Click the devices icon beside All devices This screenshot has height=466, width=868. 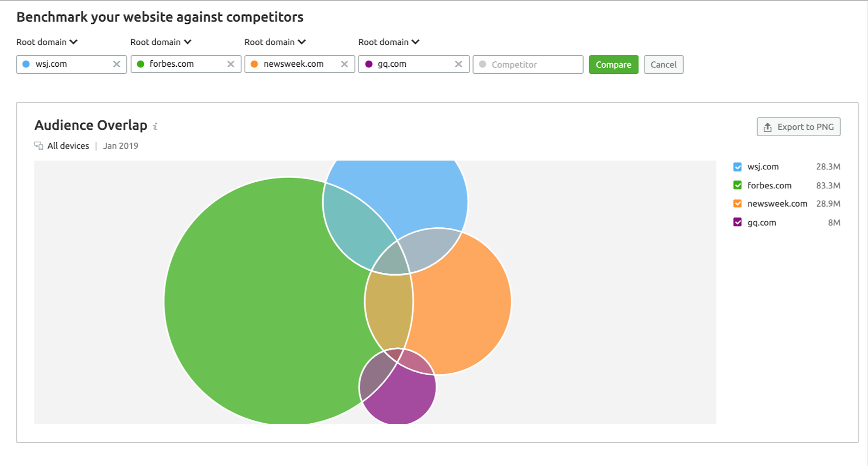tap(39, 145)
